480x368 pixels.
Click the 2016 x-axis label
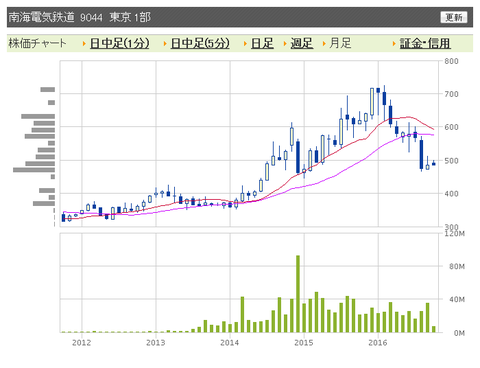(378, 343)
